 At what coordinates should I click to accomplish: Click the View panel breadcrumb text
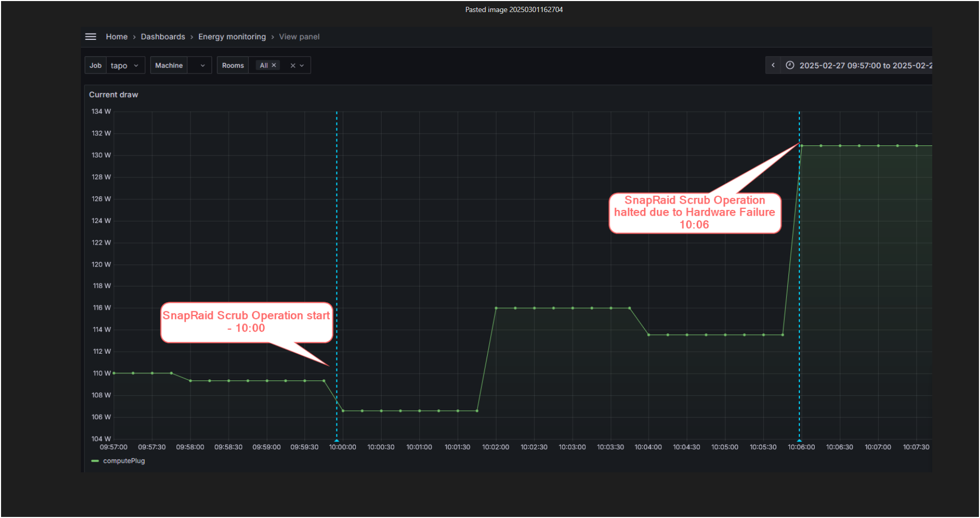click(x=299, y=36)
